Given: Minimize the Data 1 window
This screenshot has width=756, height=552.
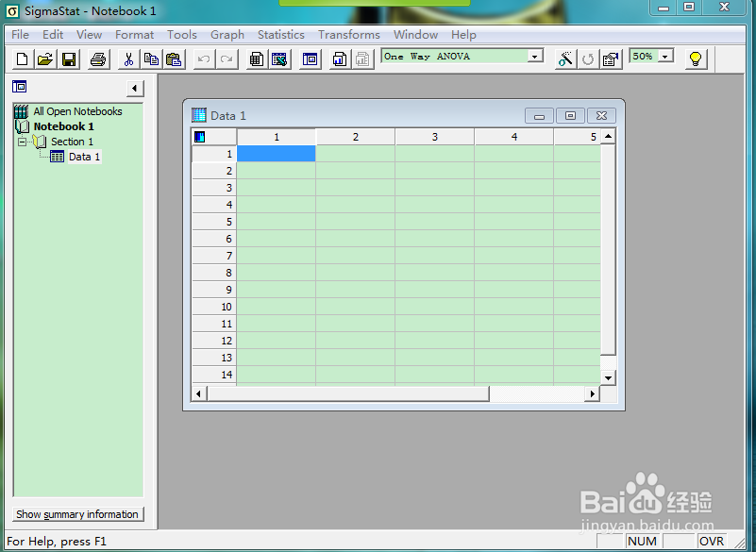Looking at the screenshot, I should tap(540, 116).
